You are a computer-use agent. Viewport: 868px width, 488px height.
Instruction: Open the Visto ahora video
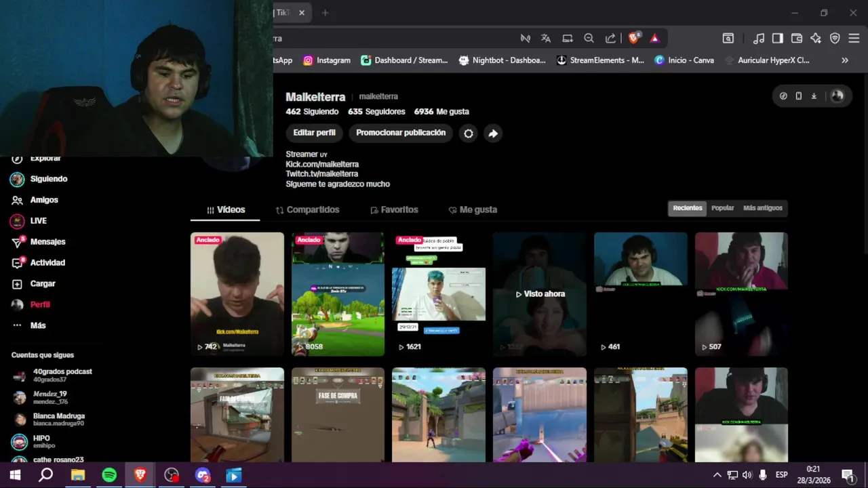point(540,294)
